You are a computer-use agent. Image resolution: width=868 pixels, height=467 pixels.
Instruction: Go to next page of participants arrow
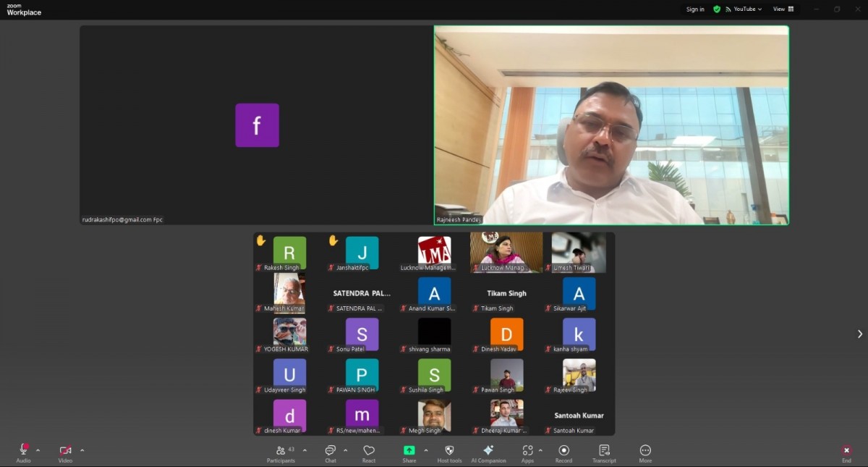coord(859,334)
